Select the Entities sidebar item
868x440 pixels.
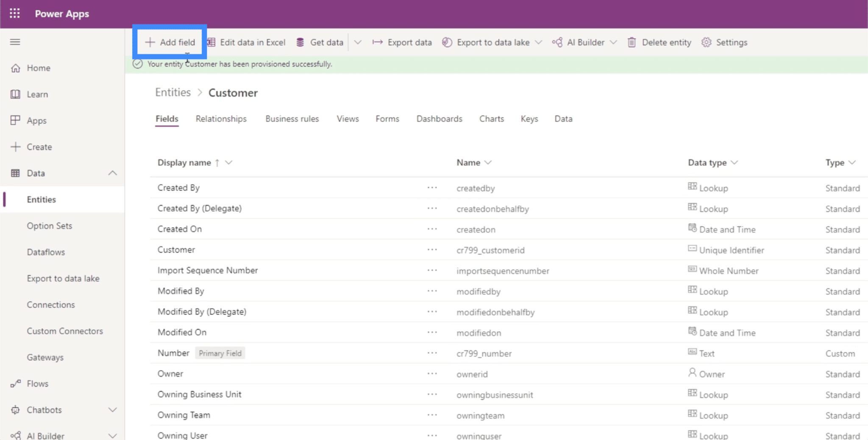coord(62,200)
